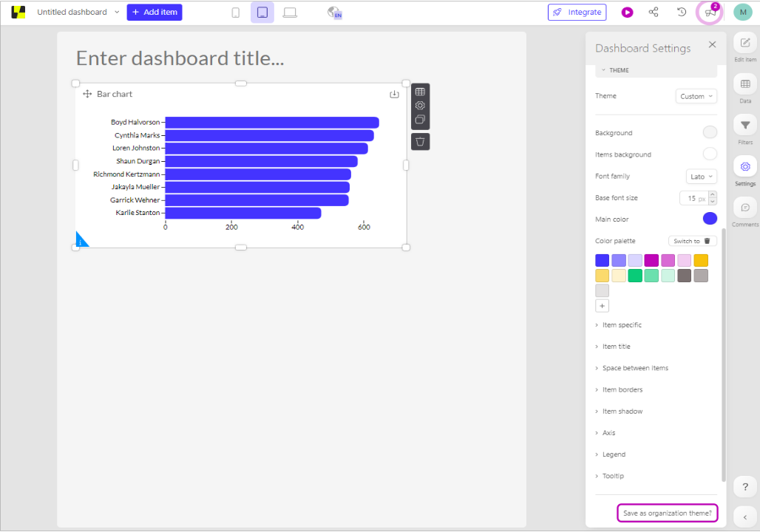Toggle the Background color setting
Image resolution: width=760 pixels, height=532 pixels.
tap(710, 132)
